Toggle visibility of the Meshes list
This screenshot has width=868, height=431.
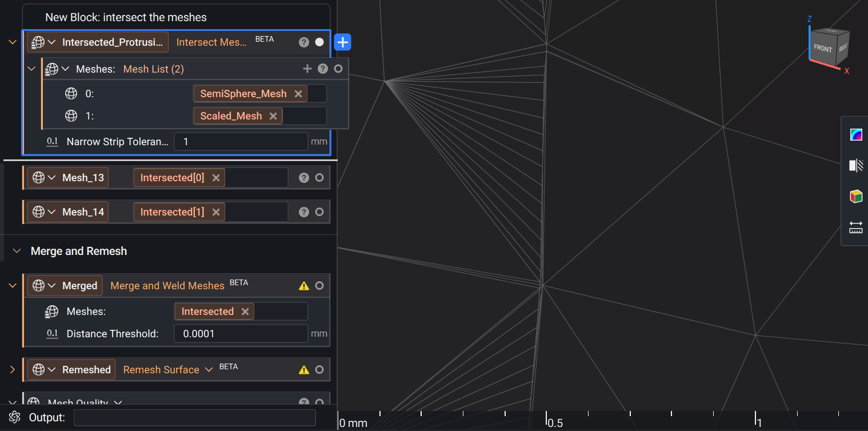point(338,69)
